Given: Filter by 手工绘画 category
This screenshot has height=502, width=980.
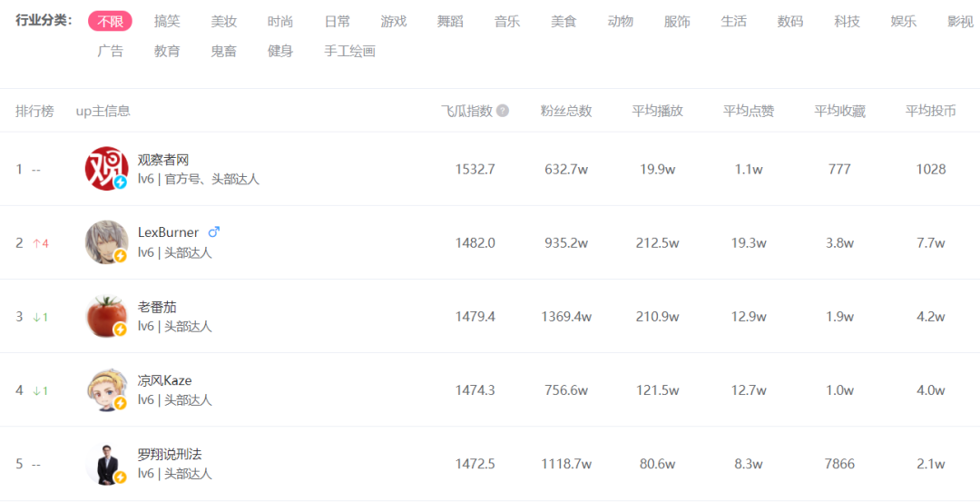Looking at the screenshot, I should point(349,51).
